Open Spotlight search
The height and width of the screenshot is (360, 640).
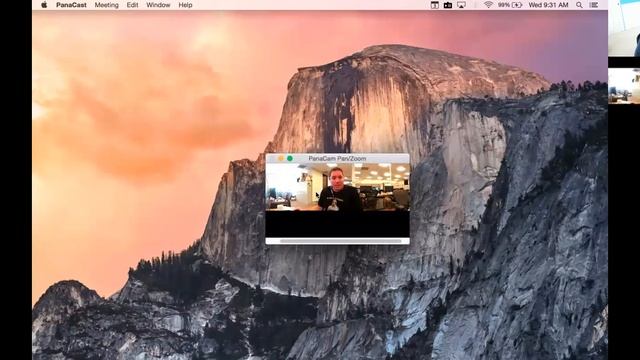(579, 5)
